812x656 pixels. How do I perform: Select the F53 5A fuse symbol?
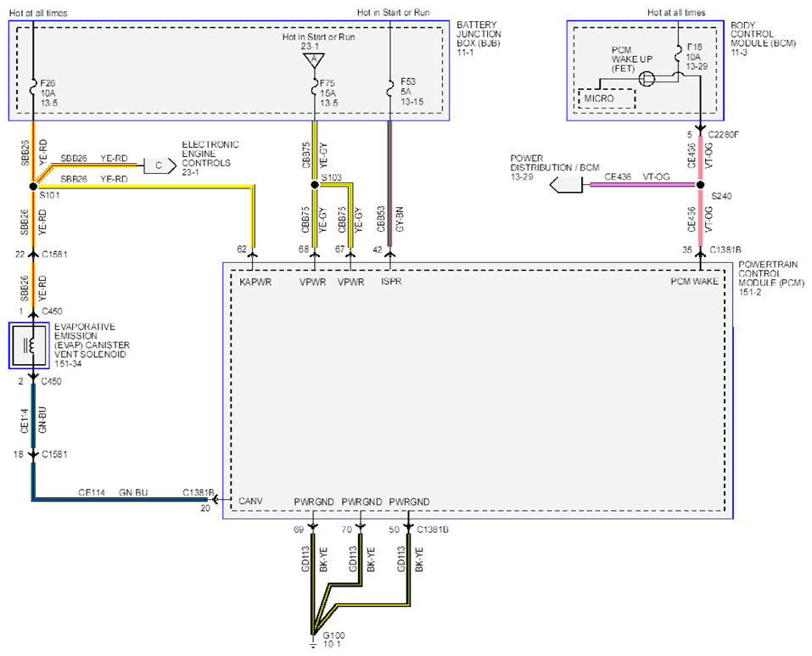coord(389,87)
